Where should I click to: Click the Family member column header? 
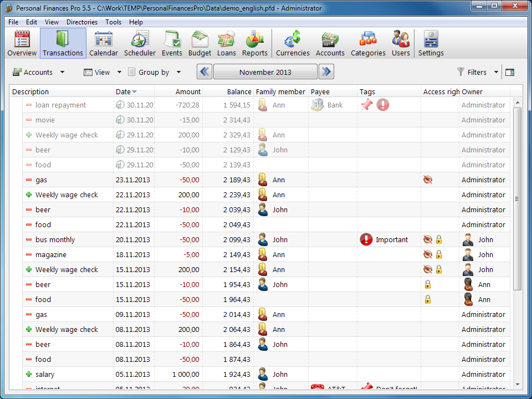(x=280, y=91)
